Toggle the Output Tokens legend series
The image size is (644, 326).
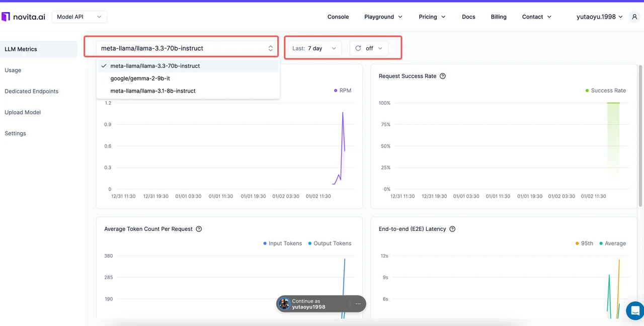330,243
